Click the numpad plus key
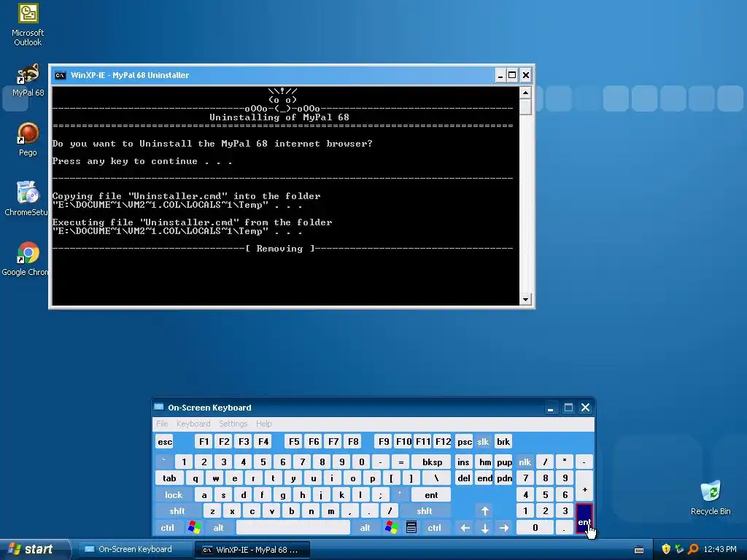The image size is (747, 560). click(x=584, y=486)
